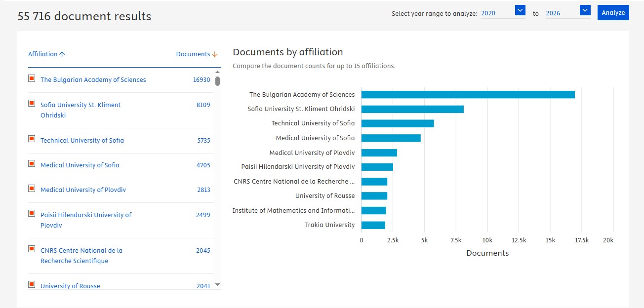The height and width of the screenshot is (308, 644).
Task: Open Medical University of Plovdiv list link
Action: point(83,190)
